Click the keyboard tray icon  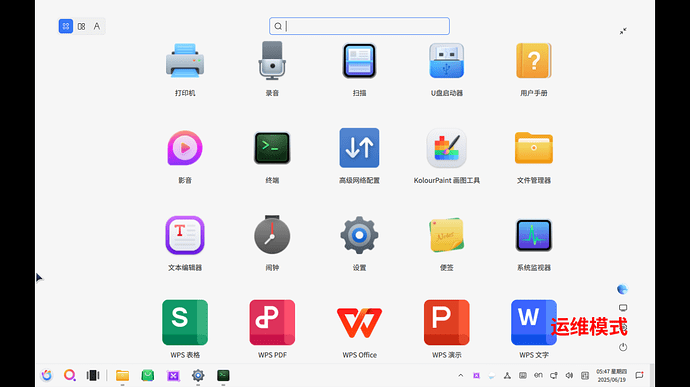coord(523,376)
